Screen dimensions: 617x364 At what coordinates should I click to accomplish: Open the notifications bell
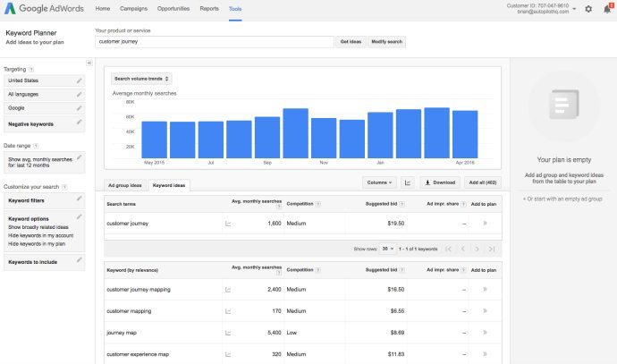tap(607, 9)
